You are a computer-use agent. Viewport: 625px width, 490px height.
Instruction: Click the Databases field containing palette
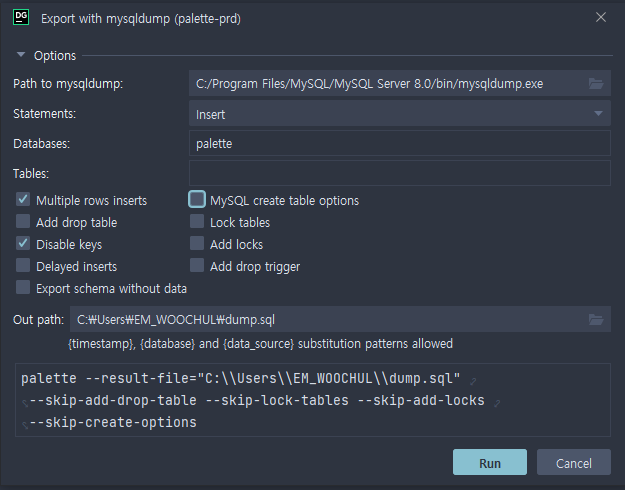point(400,143)
